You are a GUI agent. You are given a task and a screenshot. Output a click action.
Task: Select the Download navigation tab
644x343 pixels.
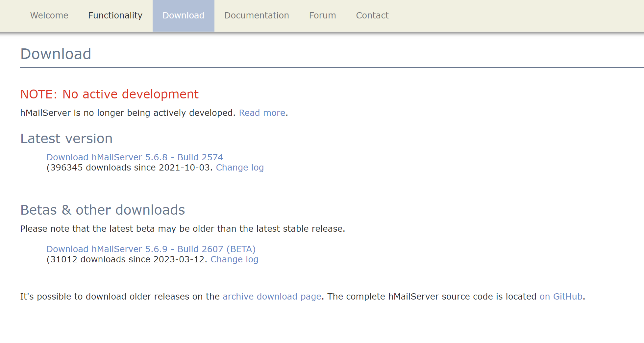click(184, 15)
